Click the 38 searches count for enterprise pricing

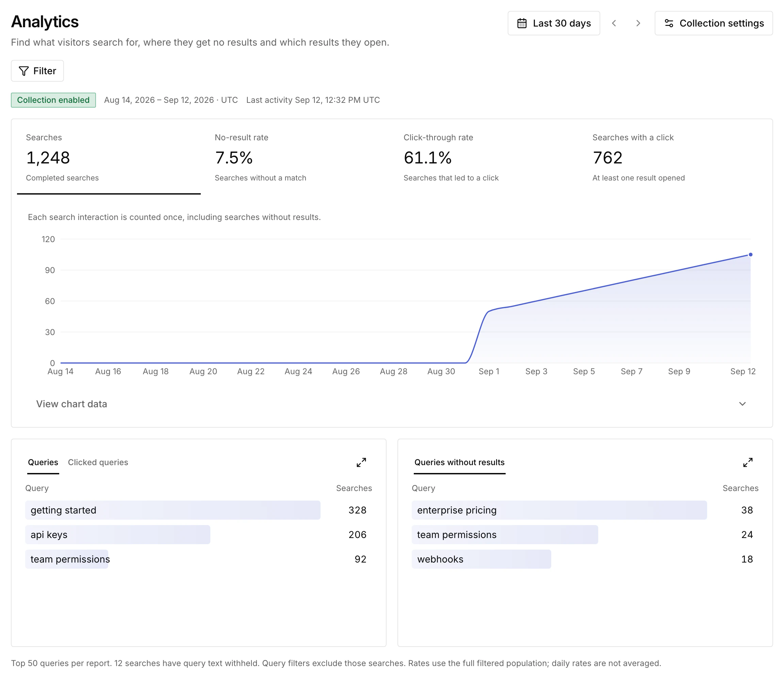tap(747, 510)
